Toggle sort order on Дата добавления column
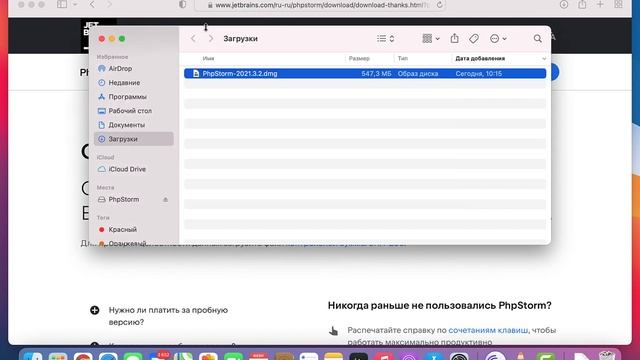The width and height of the screenshot is (640, 360). (x=500, y=58)
